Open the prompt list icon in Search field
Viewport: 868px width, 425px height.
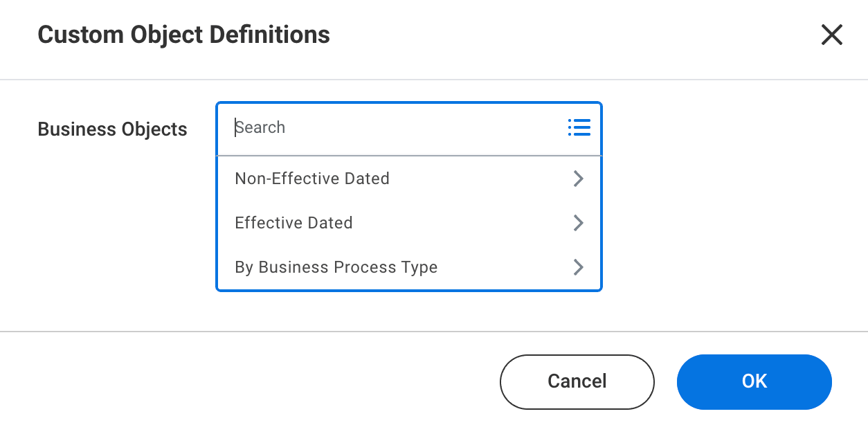pyautogui.click(x=579, y=127)
